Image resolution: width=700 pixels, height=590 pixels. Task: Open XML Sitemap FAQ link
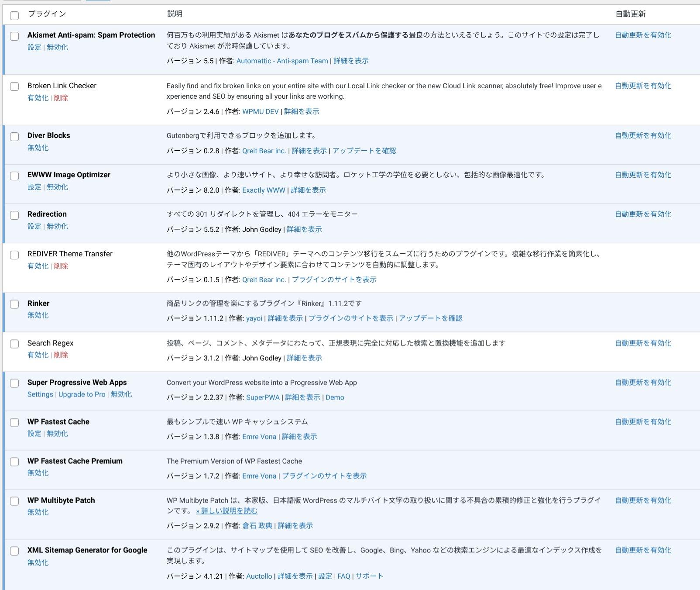pyautogui.click(x=344, y=576)
